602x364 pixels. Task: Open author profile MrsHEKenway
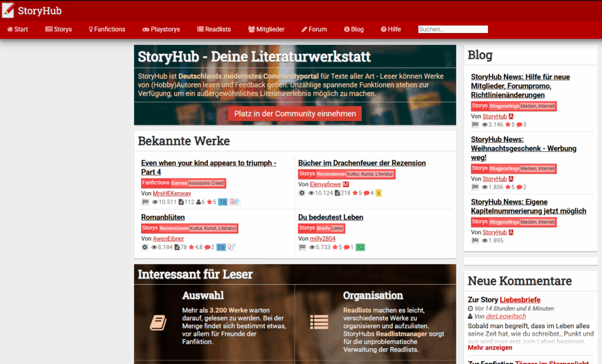pos(172,193)
